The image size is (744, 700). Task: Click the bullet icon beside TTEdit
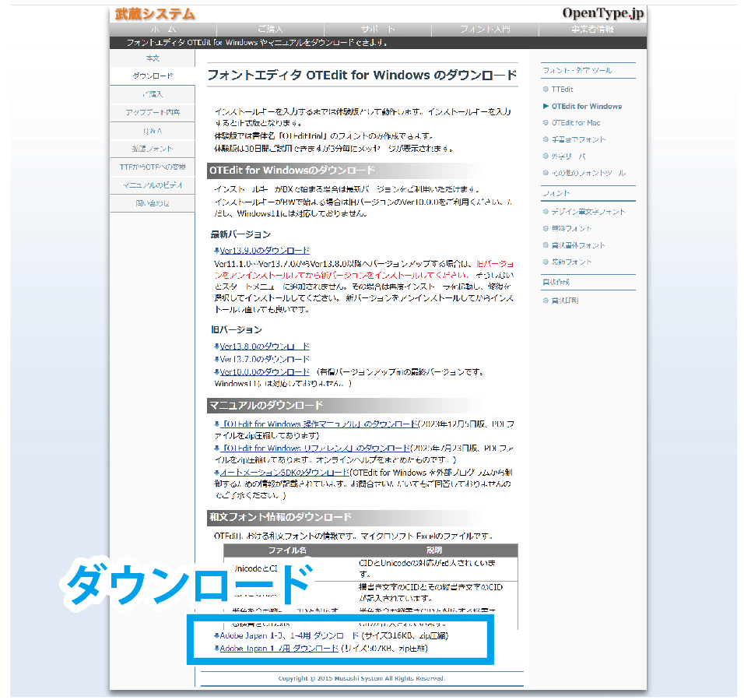546,90
